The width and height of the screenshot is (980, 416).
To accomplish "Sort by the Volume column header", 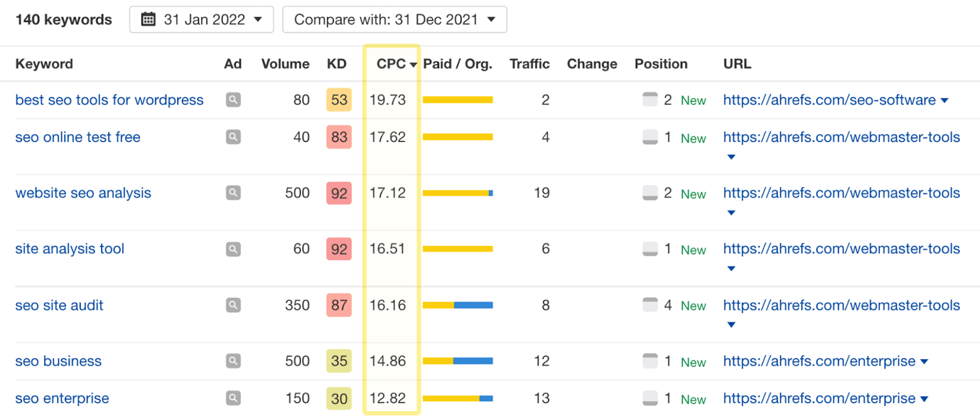I will [285, 64].
